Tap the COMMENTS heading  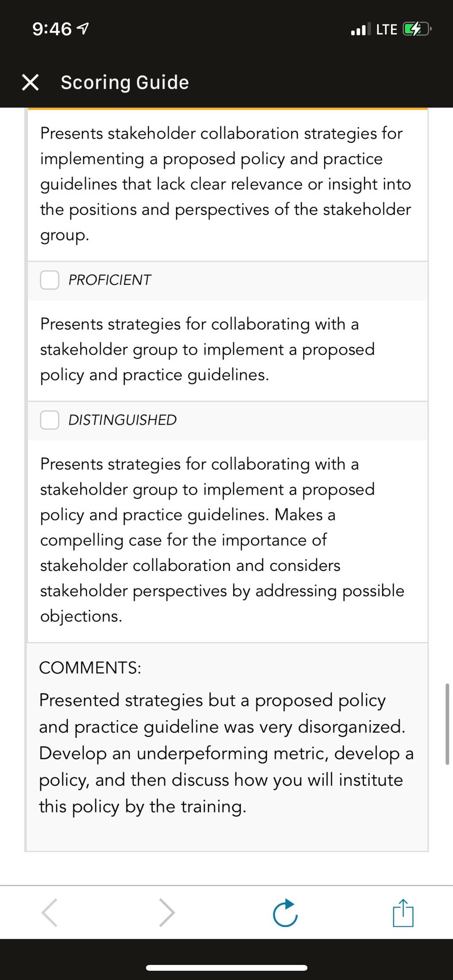click(90, 667)
